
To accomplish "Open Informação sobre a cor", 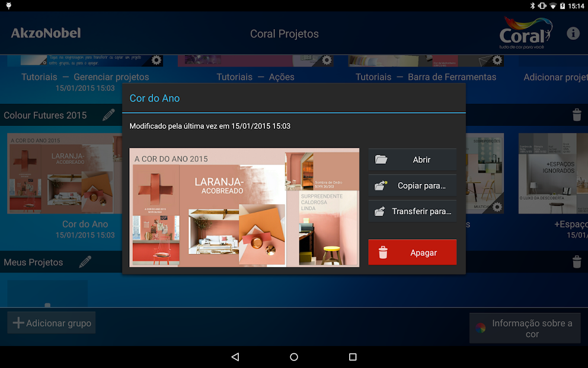I will pyautogui.click(x=525, y=328).
